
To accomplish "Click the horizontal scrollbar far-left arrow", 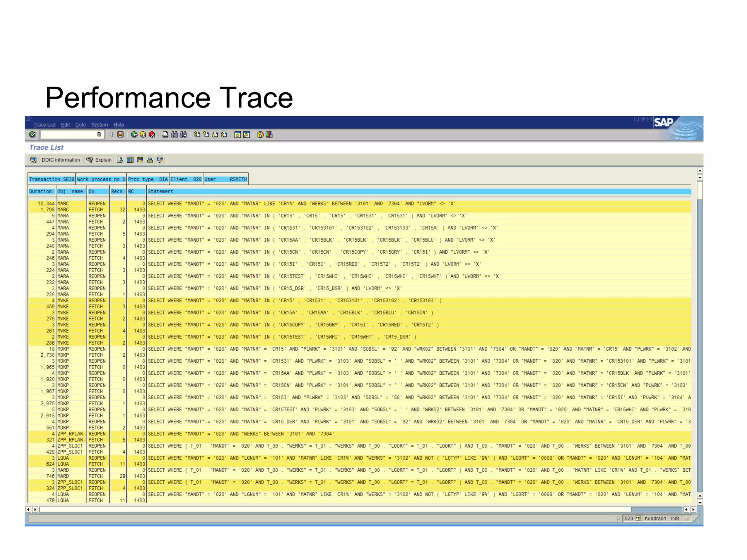I will 28,509.
